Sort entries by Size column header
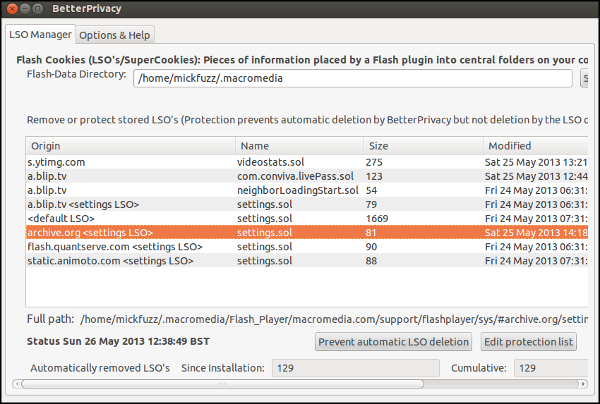The width and height of the screenshot is (600, 404). coord(420,146)
